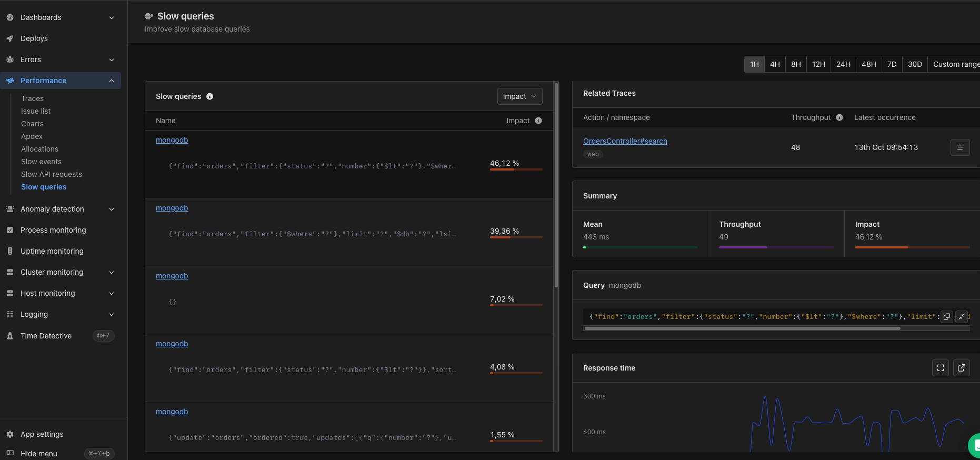Click the Slow queries list vertical scrollbar
Screen dimensions: 980x460
pyautogui.click(x=556, y=185)
